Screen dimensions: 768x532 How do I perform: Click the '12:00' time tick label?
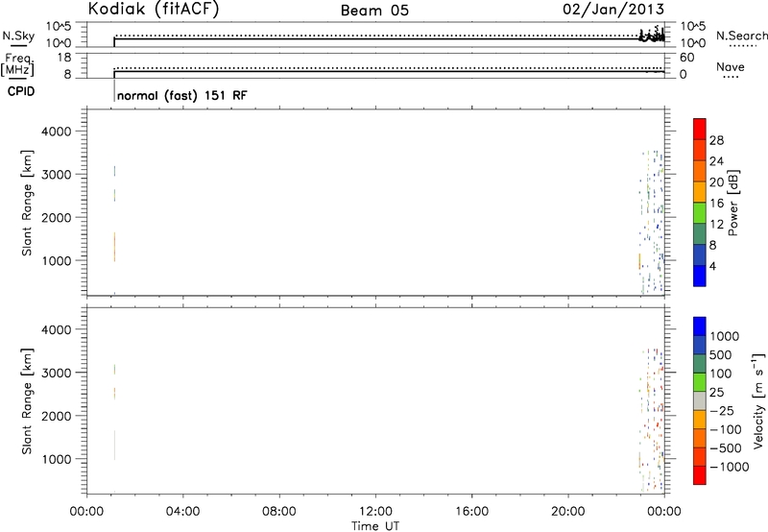click(x=375, y=512)
